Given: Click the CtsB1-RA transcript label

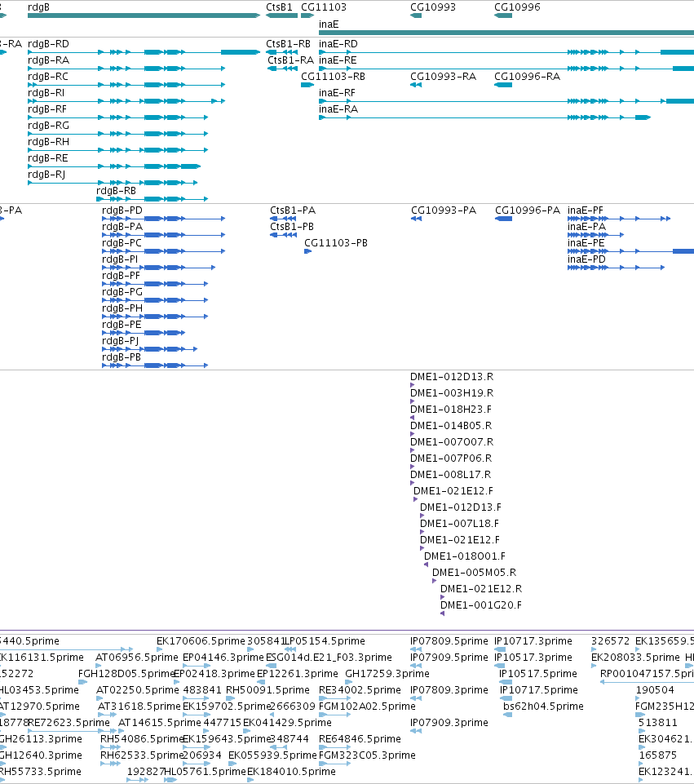Looking at the screenshot, I should click(x=291, y=60).
